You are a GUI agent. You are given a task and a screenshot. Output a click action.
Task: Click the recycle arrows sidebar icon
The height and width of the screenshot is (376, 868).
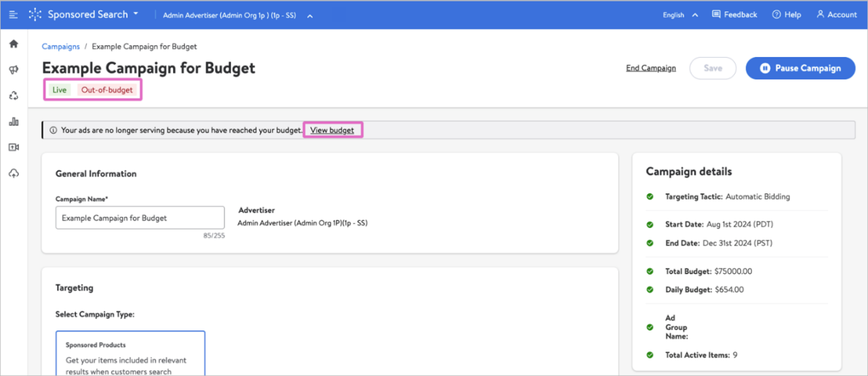14,96
